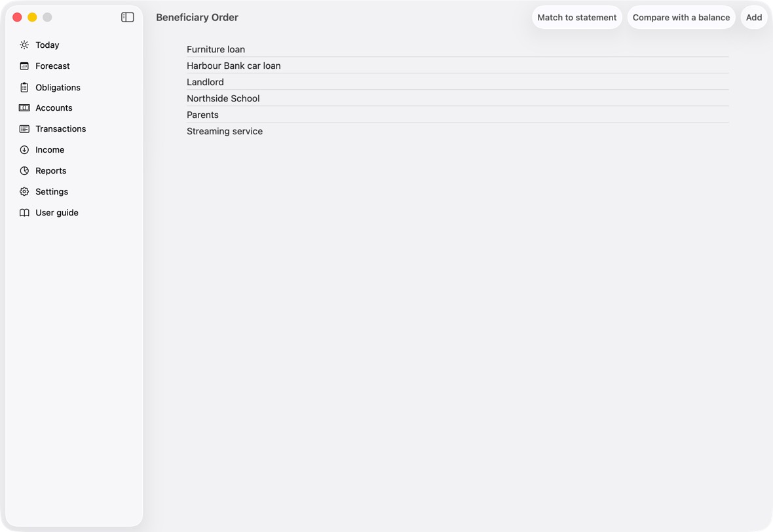The image size is (773, 532).
Task: Click the Reports pie chart icon
Action: click(x=24, y=170)
